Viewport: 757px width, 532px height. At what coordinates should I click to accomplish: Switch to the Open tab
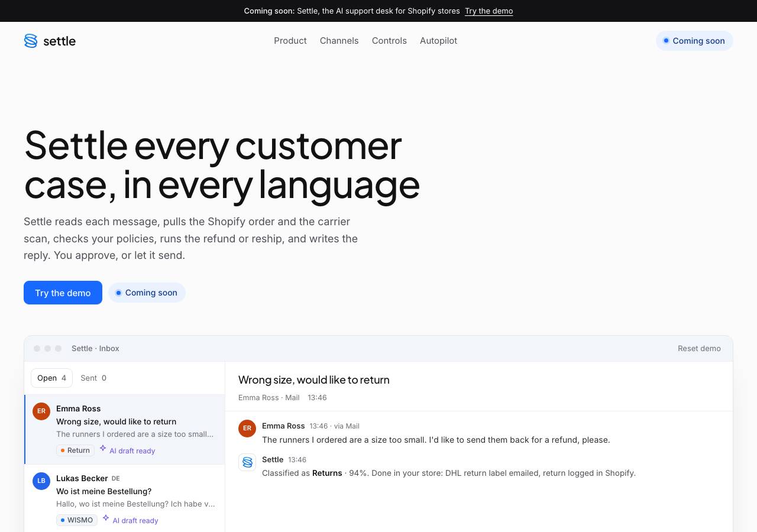(52, 378)
